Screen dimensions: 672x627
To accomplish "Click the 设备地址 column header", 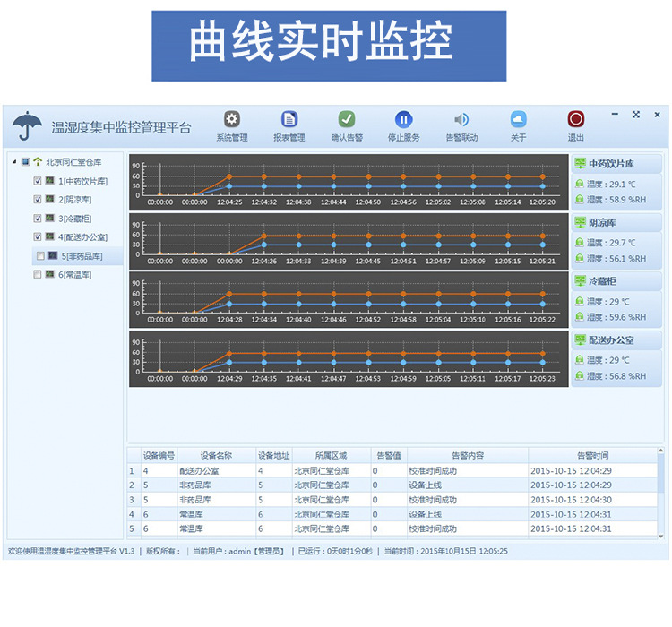I will (x=274, y=456).
